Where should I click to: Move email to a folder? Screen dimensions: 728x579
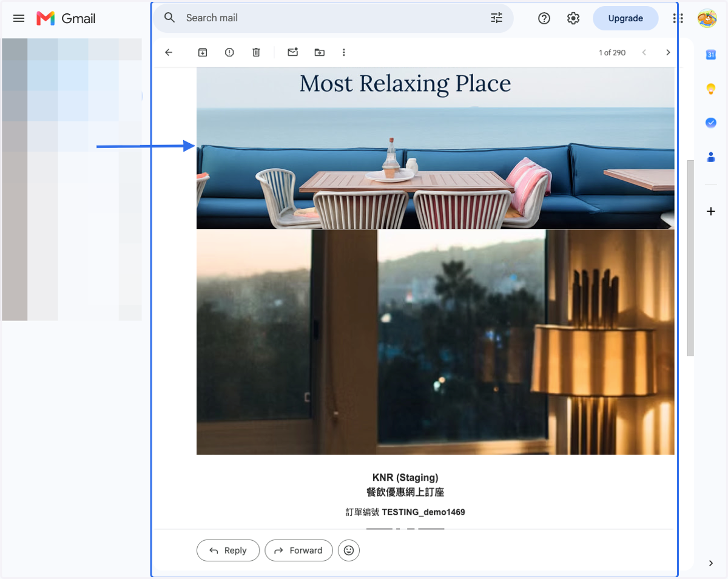(x=319, y=52)
